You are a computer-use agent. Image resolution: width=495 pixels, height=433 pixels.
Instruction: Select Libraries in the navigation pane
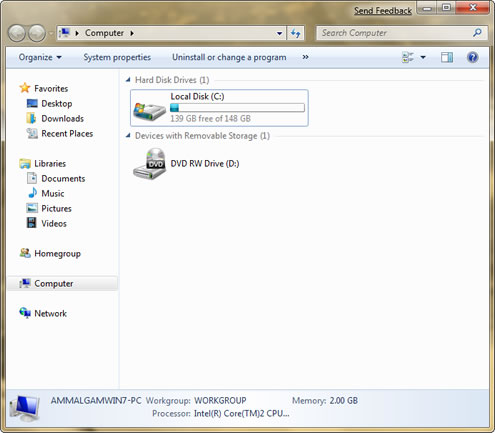(50, 164)
